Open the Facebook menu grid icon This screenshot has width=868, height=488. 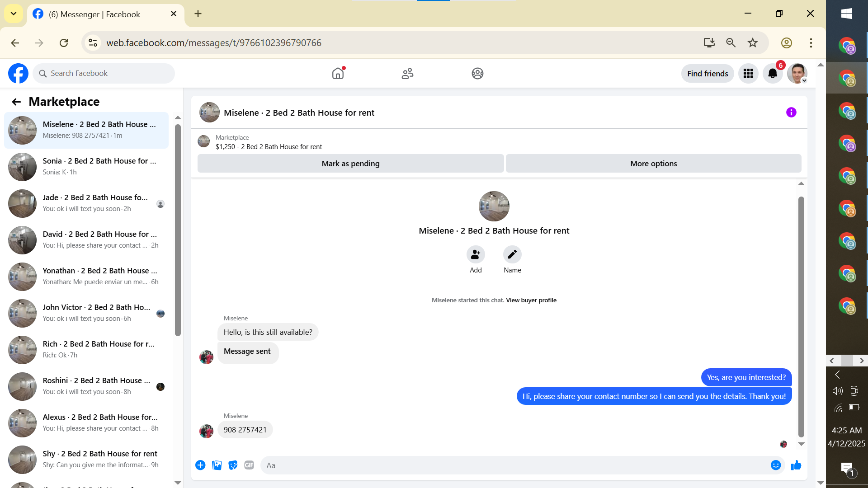[x=748, y=73]
